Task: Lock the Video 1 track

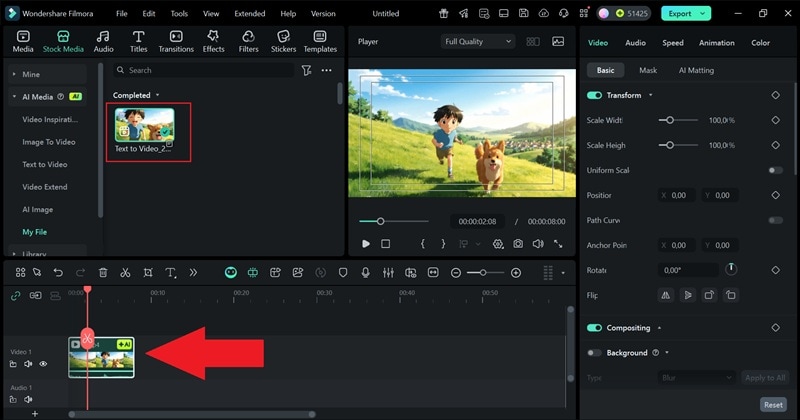Action: pos(13,364)
